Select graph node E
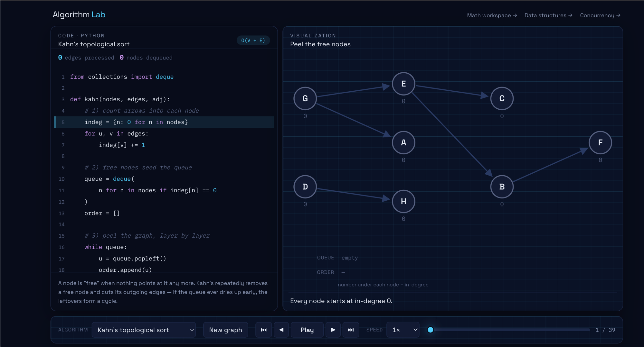 403,84
